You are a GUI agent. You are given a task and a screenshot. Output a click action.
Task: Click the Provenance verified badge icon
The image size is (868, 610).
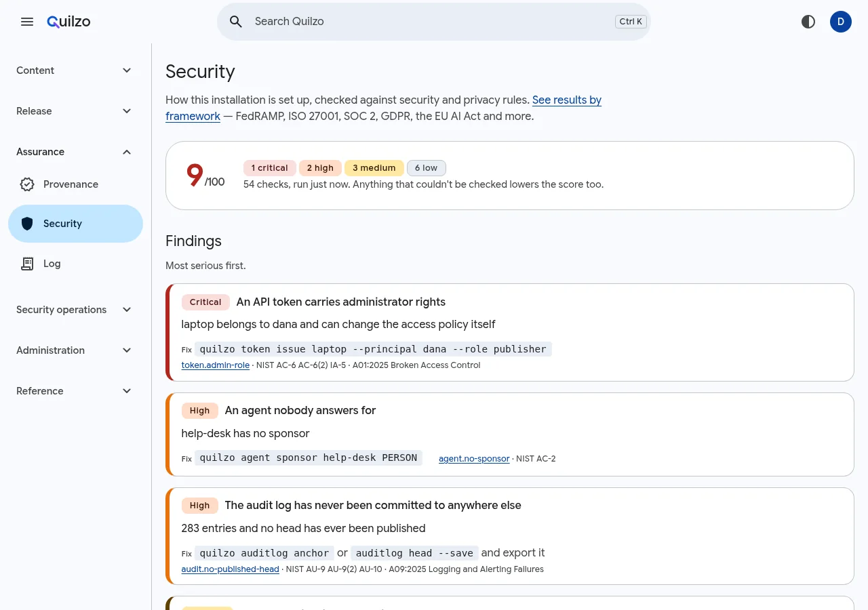point(27,184)
